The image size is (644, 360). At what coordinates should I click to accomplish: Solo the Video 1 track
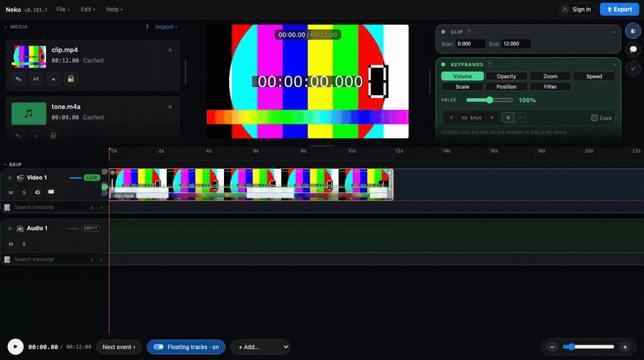click(24, 192)
